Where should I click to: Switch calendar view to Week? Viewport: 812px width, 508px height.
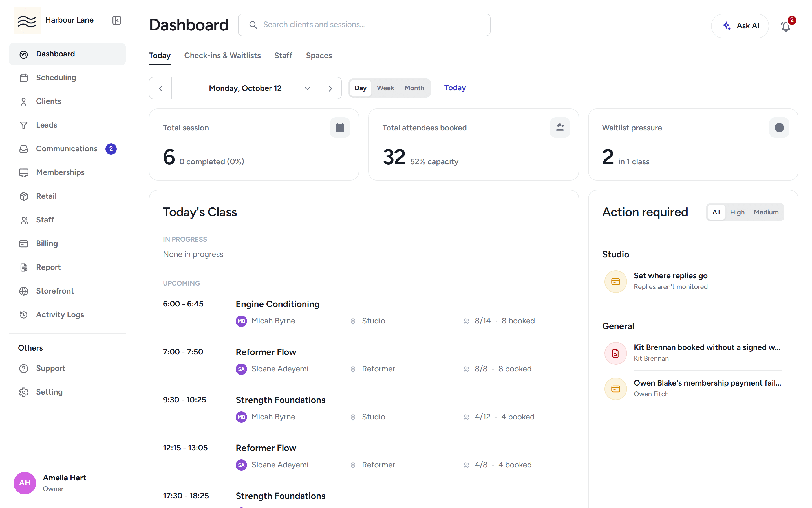(x=385, y=88)
